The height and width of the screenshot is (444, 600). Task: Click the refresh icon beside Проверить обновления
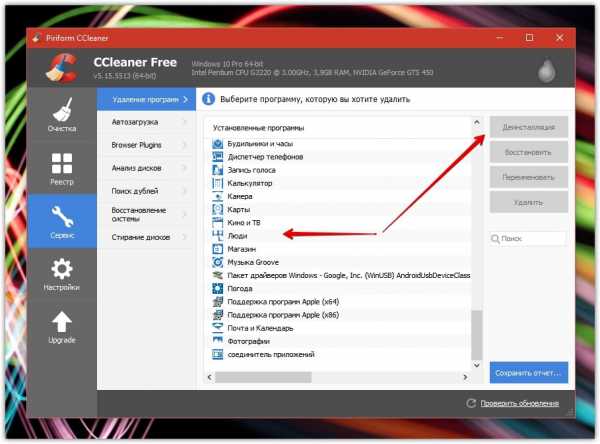click(471, 403)
